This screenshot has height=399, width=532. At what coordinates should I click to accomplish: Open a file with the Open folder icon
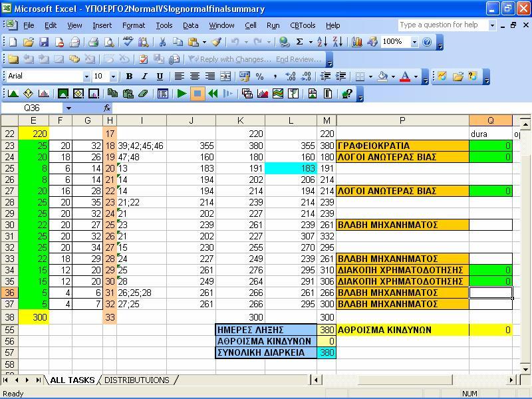[29, 42]
